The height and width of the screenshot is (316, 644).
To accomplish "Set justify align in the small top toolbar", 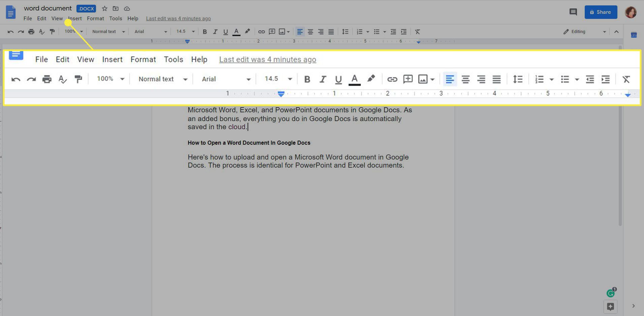I will 331,32.
